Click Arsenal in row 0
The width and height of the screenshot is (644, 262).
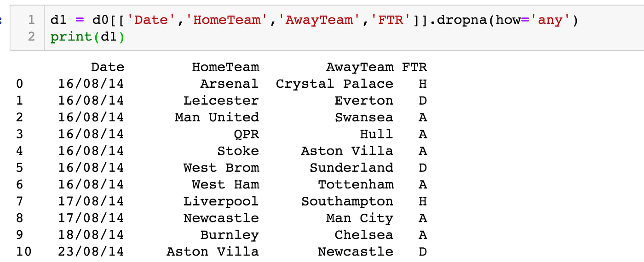[x=230, y=84]
